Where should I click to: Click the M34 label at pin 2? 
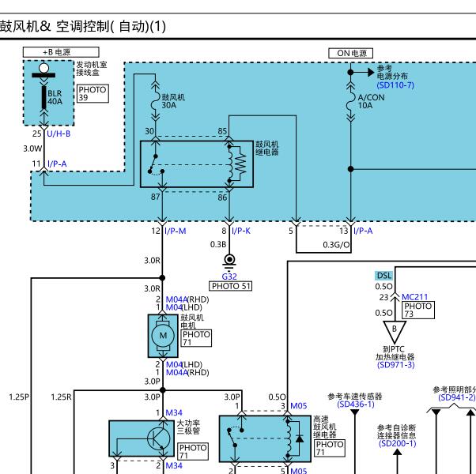pyautogui.click(x=174, y=465)
